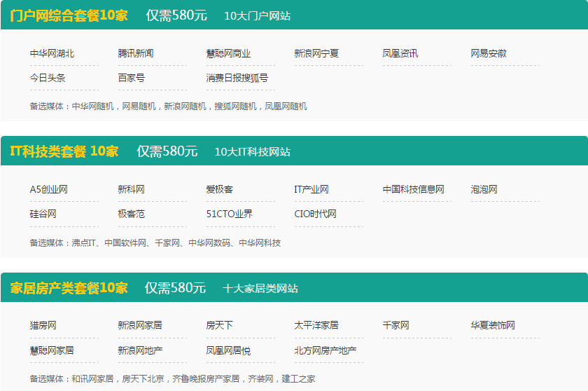Select the 华夏装饰网 entry
The height and width of the screenshot is (391, 588).
coord(493,325)
